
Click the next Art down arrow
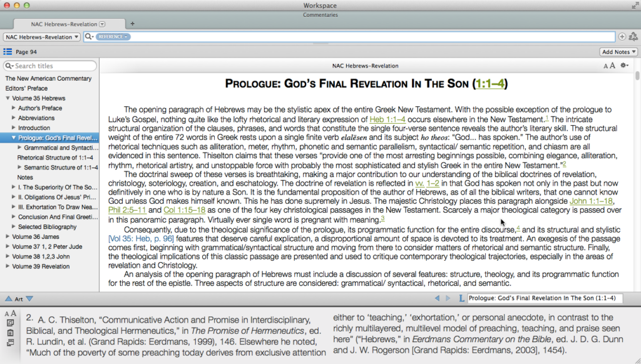point(29,299)
